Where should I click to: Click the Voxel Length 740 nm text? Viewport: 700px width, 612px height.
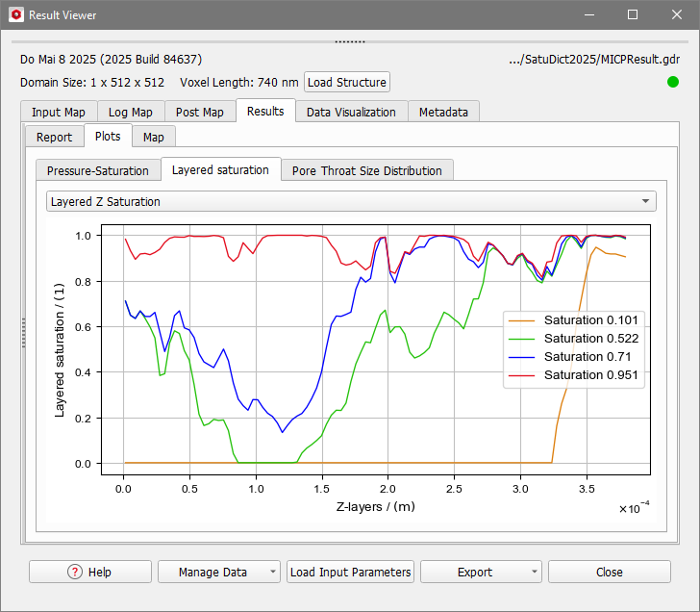(239, 82)
